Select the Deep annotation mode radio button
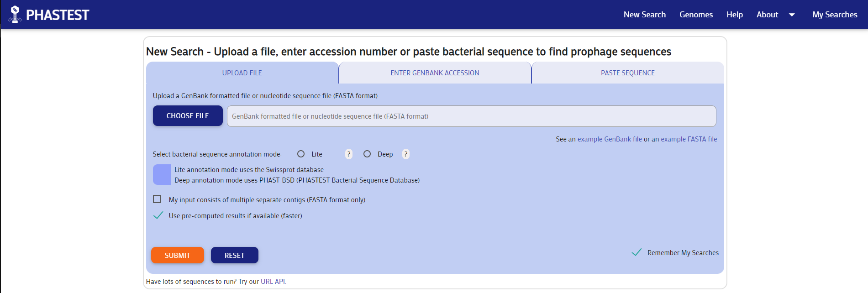 [367, 154]
